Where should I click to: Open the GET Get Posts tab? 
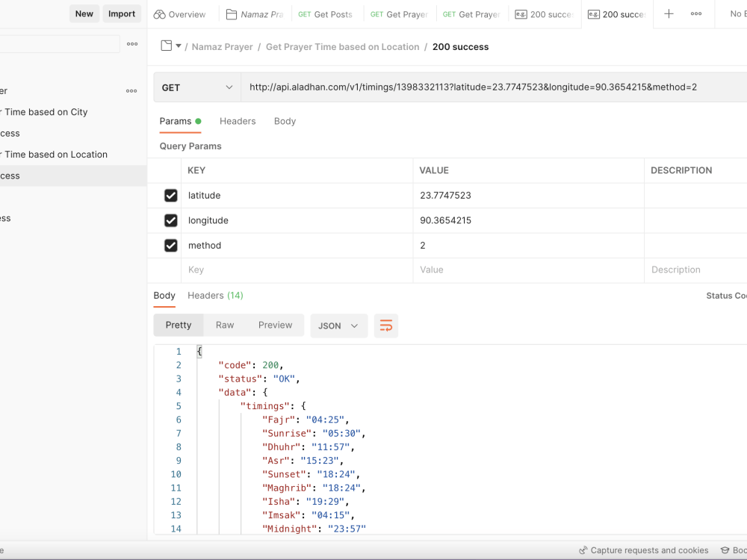[326, 14]
